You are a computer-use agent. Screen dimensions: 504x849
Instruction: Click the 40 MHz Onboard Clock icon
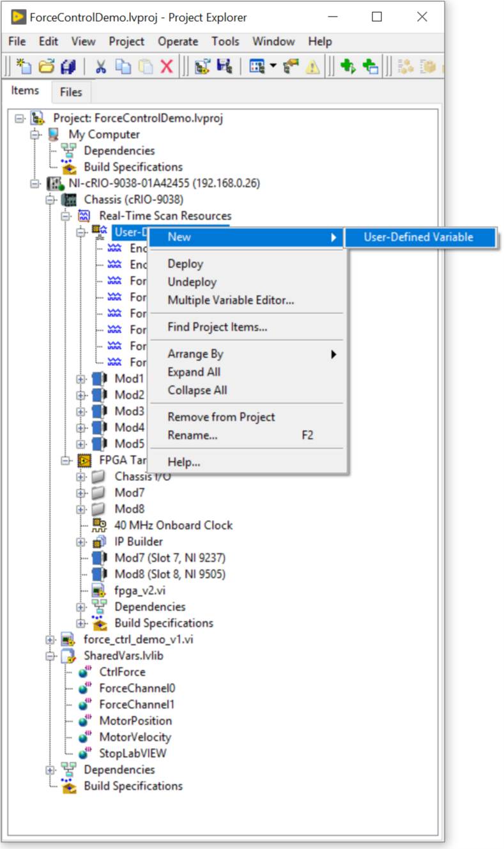100,525
